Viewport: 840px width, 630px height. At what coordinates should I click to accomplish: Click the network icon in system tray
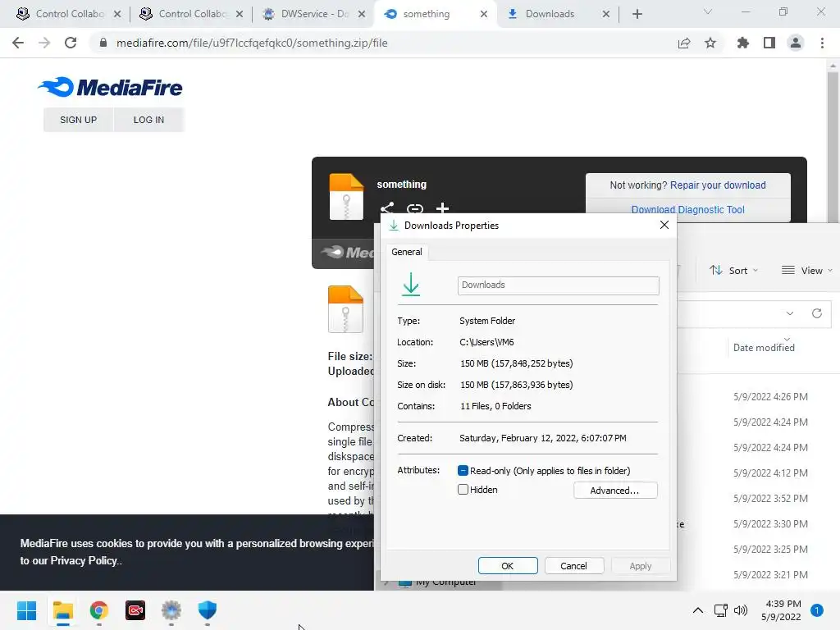click(720, 610)
